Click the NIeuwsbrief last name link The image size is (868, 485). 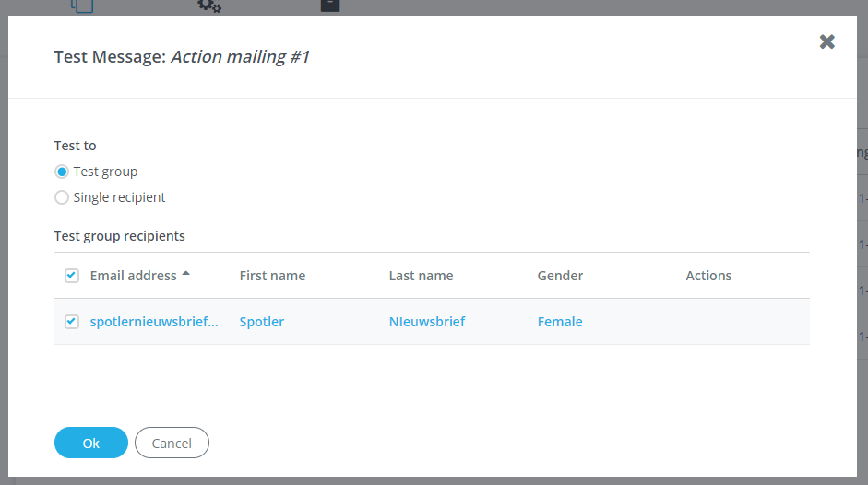[427, 322]
